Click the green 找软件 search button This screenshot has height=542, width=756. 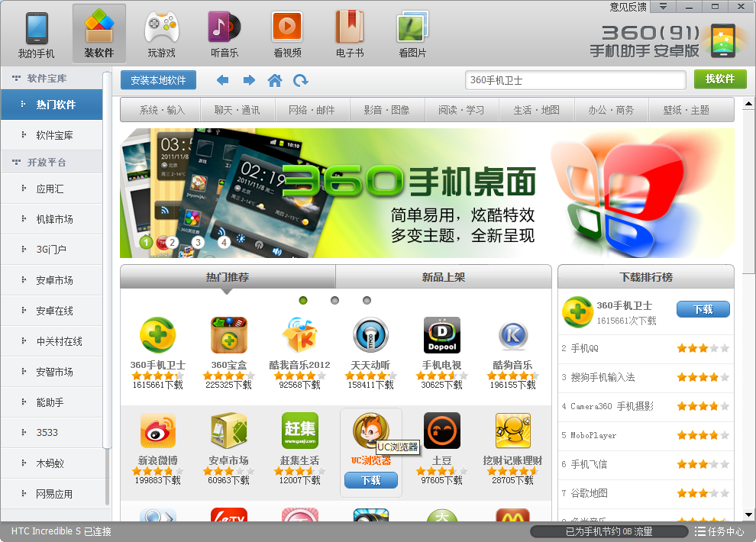[x=719, y=79]
